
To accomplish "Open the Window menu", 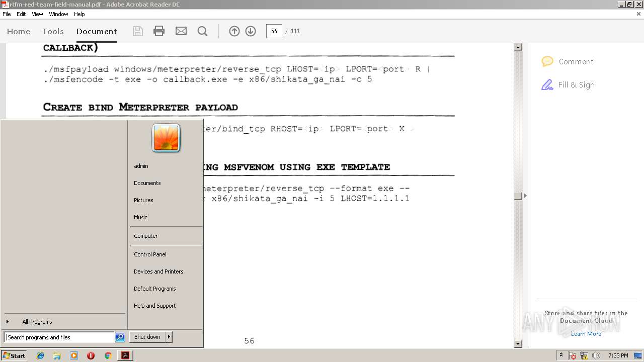I will click(x=58, y=14).
